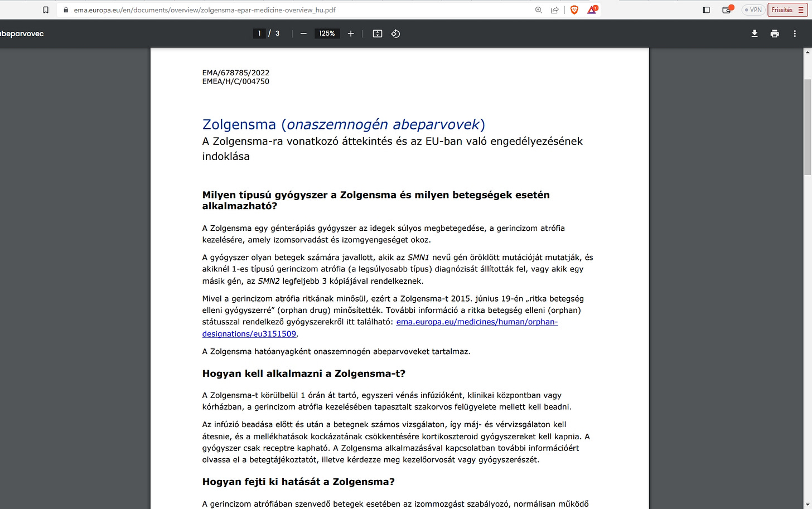Click the share page icon
Screen dimensions: 812x509
coord(554,10)
